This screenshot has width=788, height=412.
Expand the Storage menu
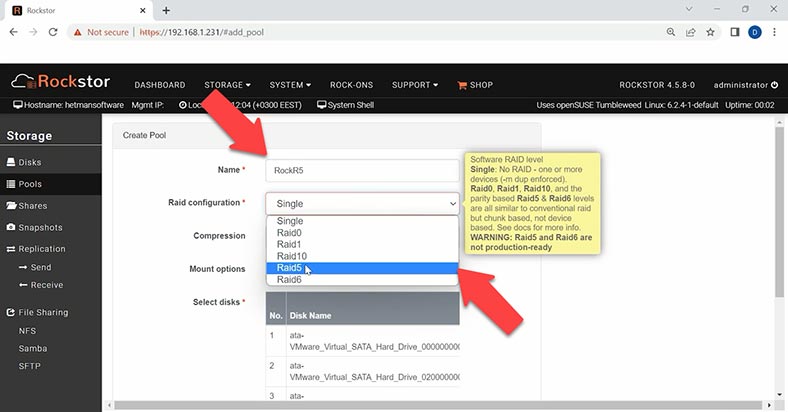tap(227, 85)
